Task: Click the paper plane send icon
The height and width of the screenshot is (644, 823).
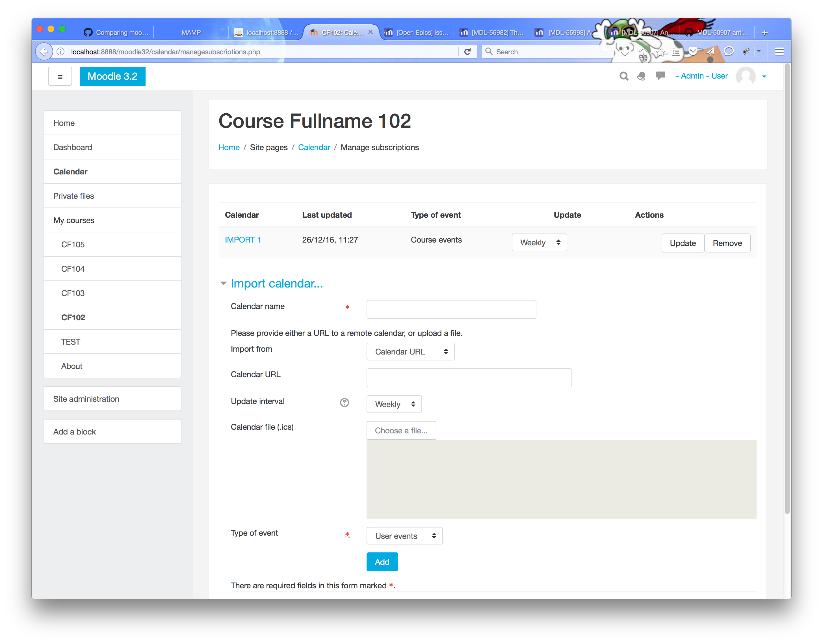Action: coord(710,52)
